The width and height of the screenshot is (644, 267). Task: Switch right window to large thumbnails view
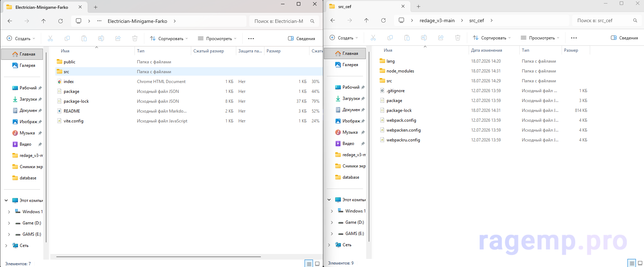click(x=640, y=263)
